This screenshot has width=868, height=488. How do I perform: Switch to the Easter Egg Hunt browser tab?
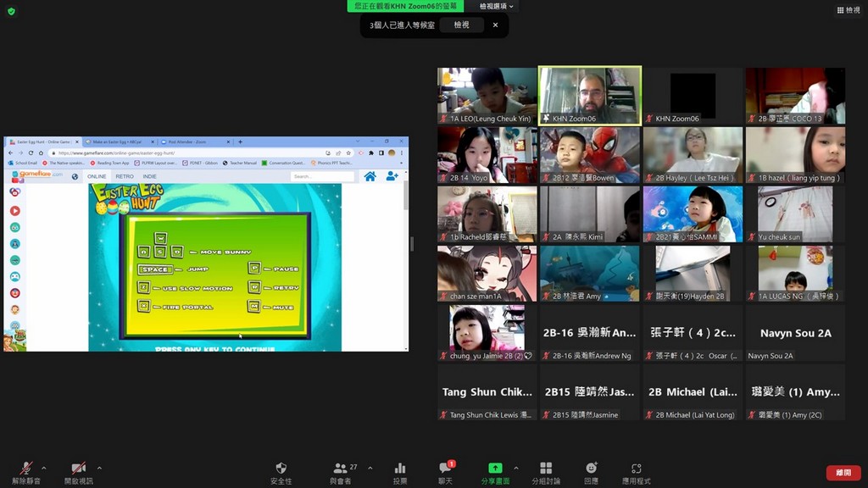[43, 141]
